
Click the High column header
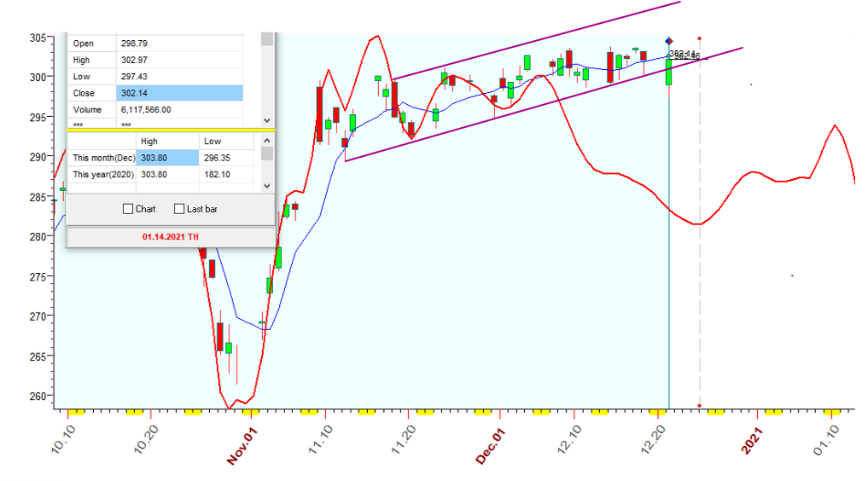pos(167,141)
